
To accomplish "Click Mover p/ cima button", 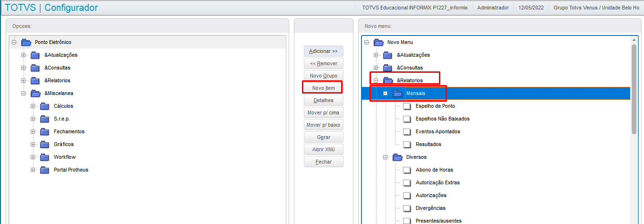I will (324, 112).
